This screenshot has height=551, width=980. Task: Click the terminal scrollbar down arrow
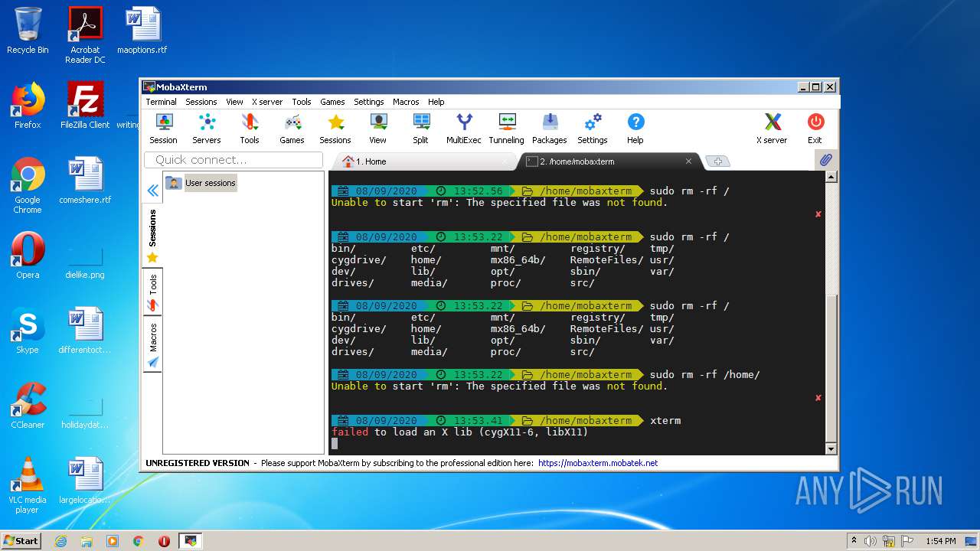tap(831, 448)
